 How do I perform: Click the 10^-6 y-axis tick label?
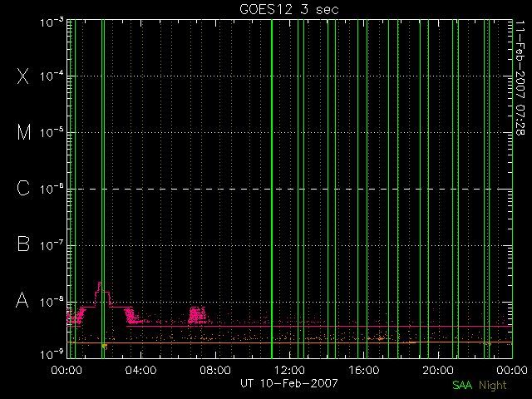pyautogui.click(x=52, y=189)
